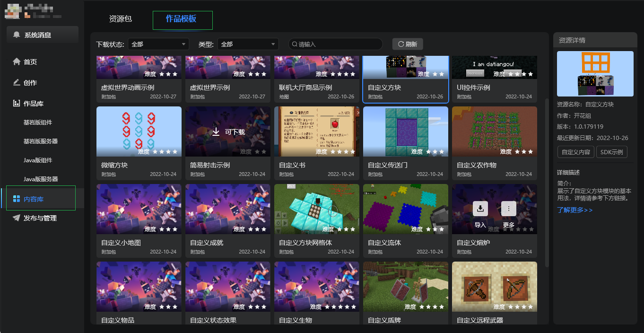Select 自定义方块 template card
644x333 pixels.
406,79
